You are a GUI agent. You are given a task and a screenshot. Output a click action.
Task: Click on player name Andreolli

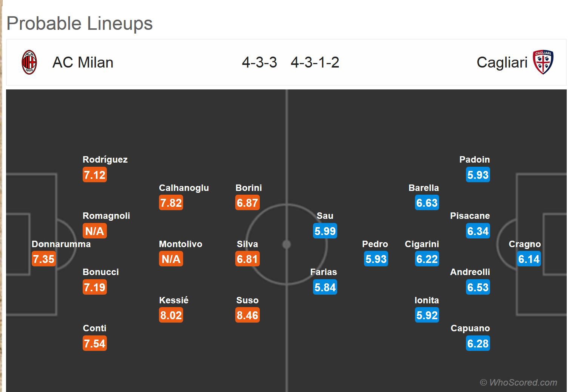[470, 272]
